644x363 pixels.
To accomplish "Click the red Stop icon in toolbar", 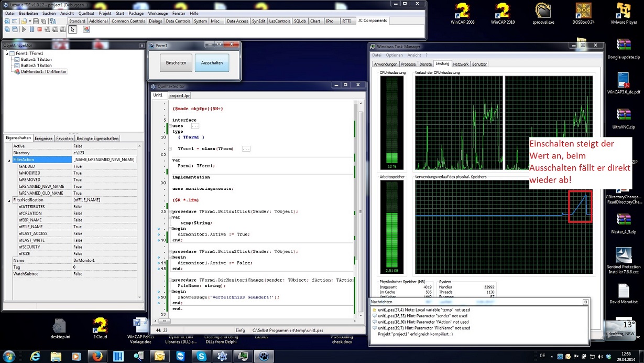I will (x=39, y=29).
